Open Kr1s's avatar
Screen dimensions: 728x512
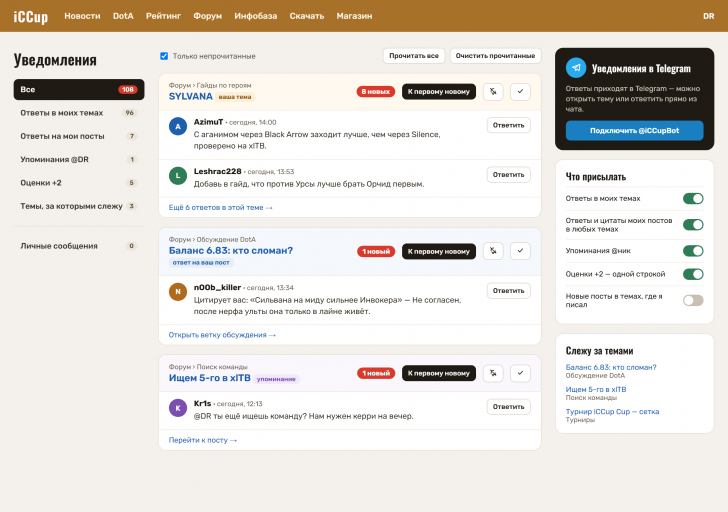tap(178, 408)
